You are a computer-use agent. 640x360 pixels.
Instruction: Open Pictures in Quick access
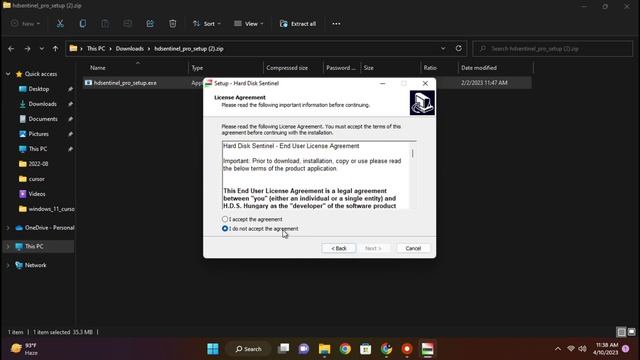[38, 134]
